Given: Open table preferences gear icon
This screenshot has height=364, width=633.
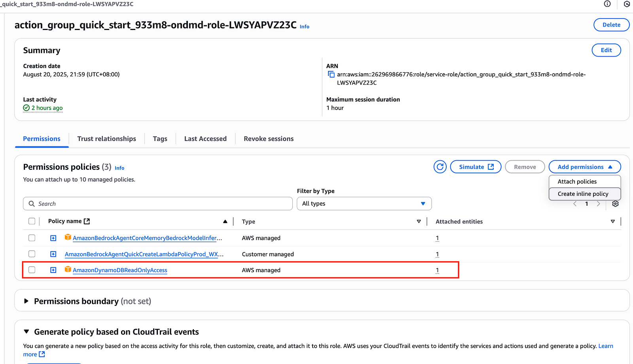Looking at the screenshot, I should click(x=615, y=204).
